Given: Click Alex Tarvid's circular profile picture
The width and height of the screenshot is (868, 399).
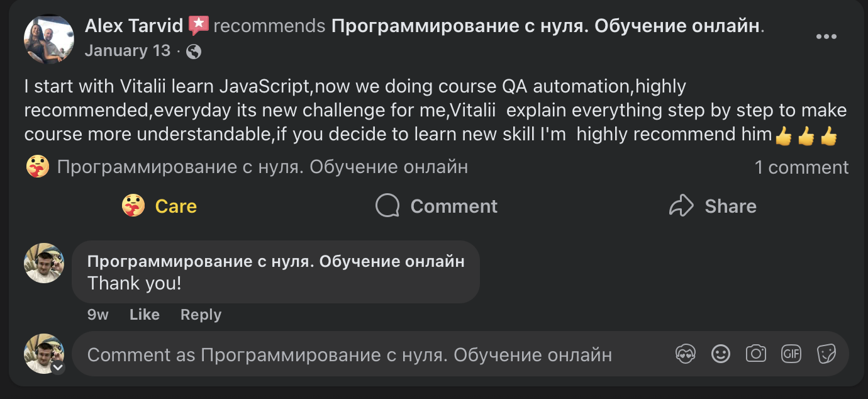Looking at the screenshot, I should [48, 39].
